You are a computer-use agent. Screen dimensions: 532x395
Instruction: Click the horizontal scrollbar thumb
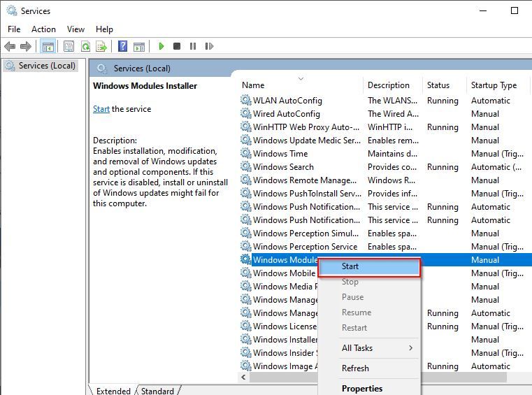click(x=378, y=377)
